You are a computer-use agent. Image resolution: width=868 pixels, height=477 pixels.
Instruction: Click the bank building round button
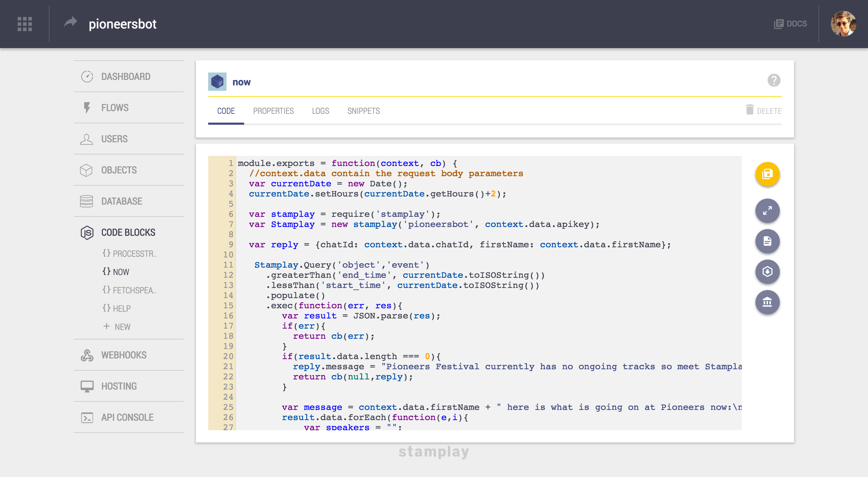pyautogui.click(x=767, y=302)
